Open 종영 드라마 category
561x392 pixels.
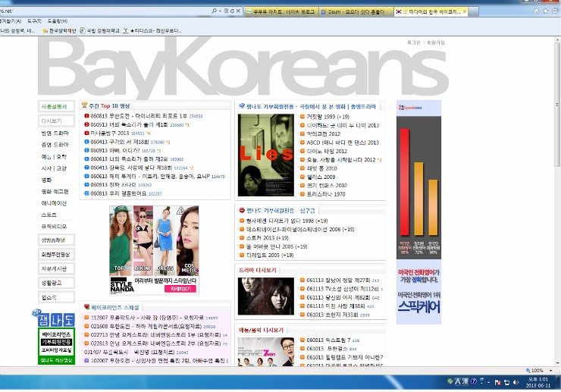(x=55, y=145)
